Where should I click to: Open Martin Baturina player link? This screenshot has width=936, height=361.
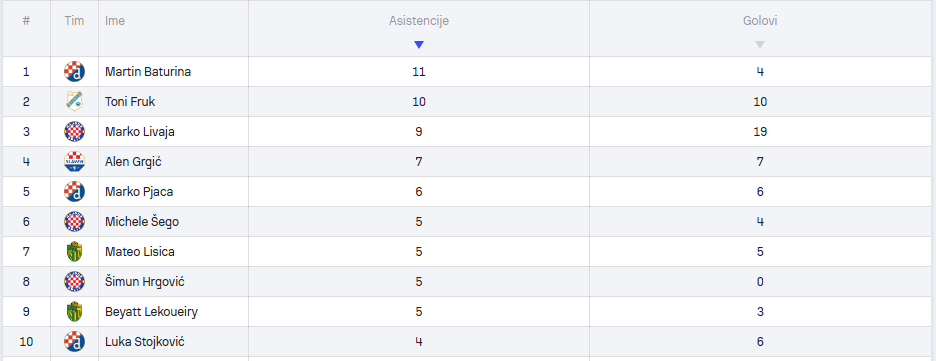coord(148,72)
